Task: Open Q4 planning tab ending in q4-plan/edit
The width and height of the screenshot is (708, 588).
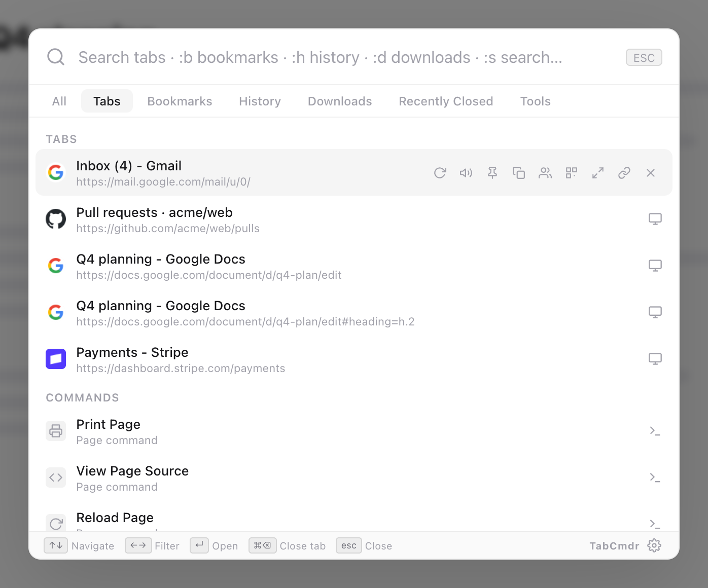Action: [x=354, y=266]
